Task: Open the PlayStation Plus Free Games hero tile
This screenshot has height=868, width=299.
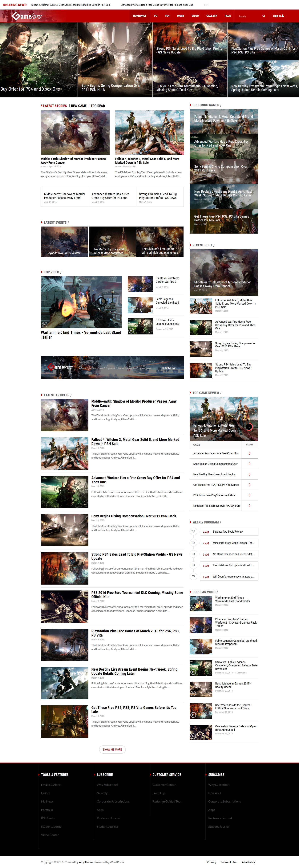Action: pyautogui.click(x=263, y=41)
